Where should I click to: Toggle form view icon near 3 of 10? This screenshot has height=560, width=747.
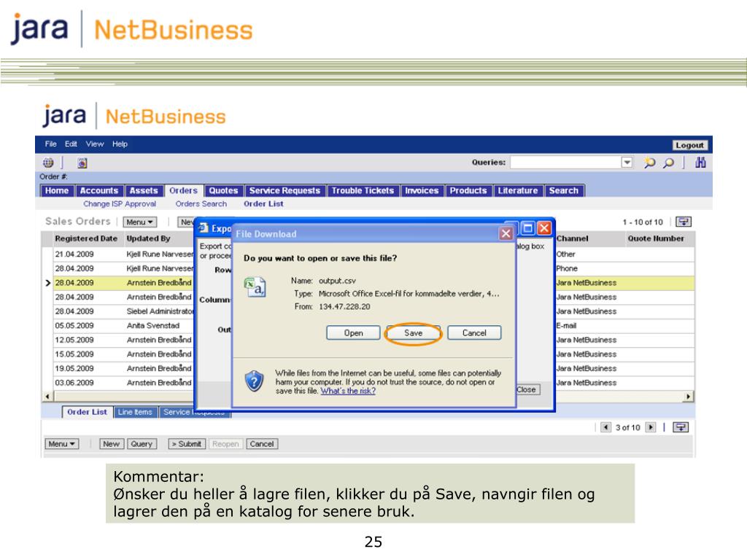click(681, 427)
